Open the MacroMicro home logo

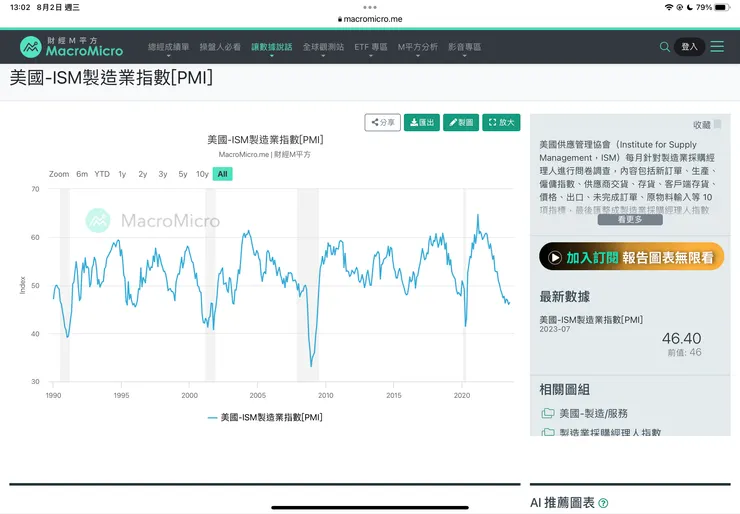(72, 47)
